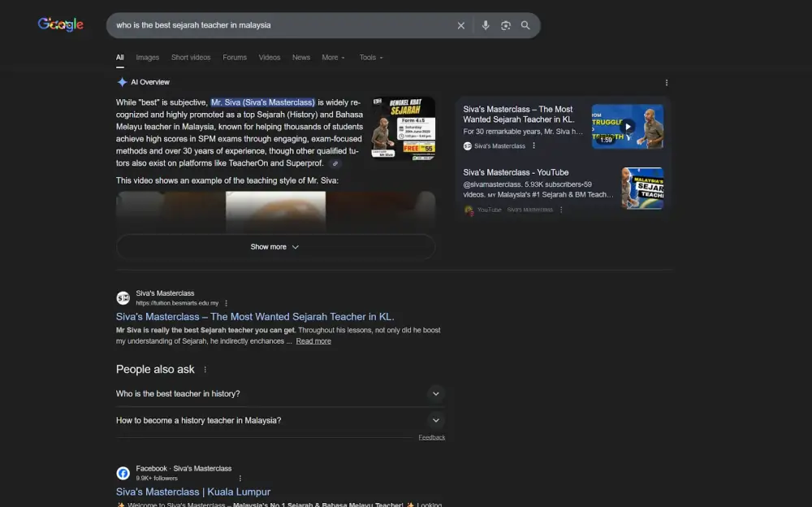
Task: Start voice search with microphone icon
Action: tap(486, 25)
